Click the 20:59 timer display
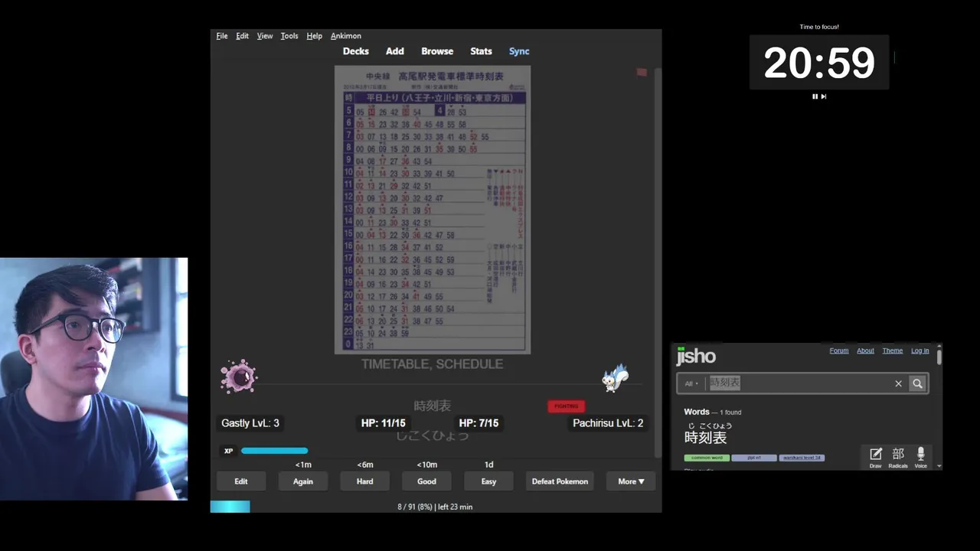 pyautogui.click(x=819, y=63)
